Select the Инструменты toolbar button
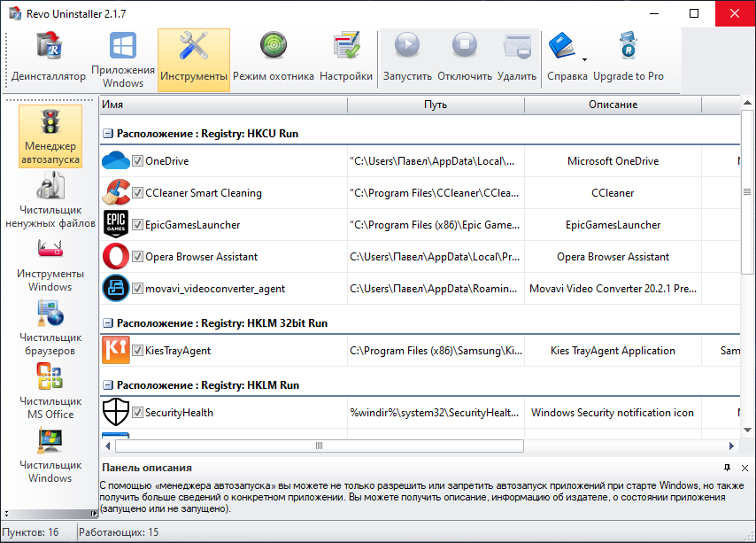 coord(194,58)
